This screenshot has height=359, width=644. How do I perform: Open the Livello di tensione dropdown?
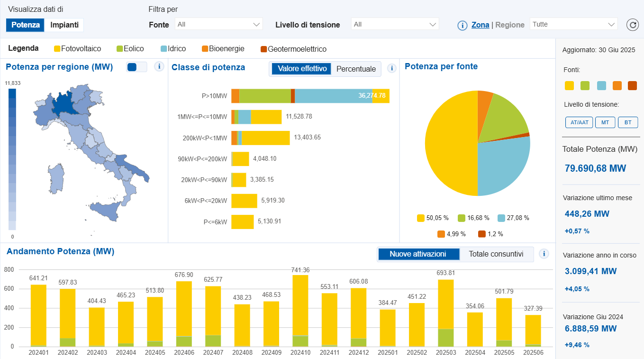(395, 24)
